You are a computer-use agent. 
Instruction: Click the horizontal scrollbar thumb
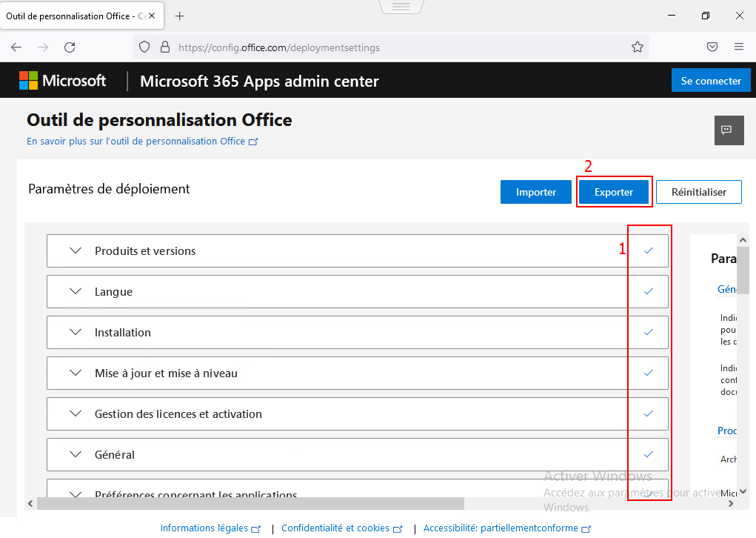250,504
